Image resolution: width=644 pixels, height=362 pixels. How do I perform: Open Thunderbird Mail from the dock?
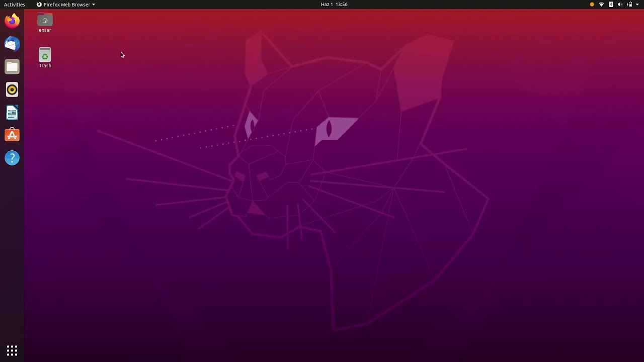[12, 44]
